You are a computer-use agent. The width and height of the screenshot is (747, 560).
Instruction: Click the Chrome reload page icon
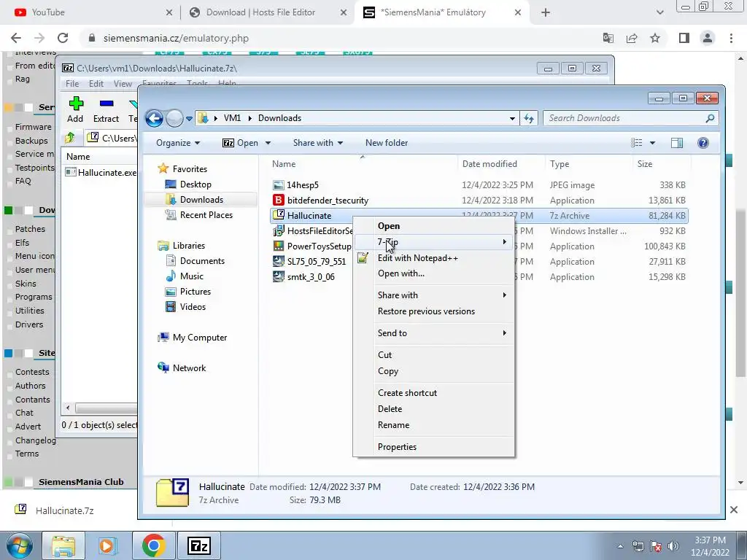tap(63, 38)
